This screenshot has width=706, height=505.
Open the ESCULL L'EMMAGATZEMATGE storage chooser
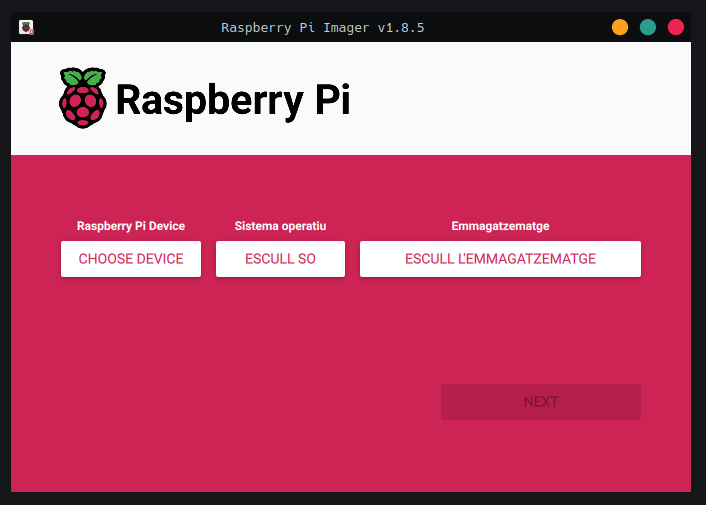pyautogui.click(x=500, y=259)
